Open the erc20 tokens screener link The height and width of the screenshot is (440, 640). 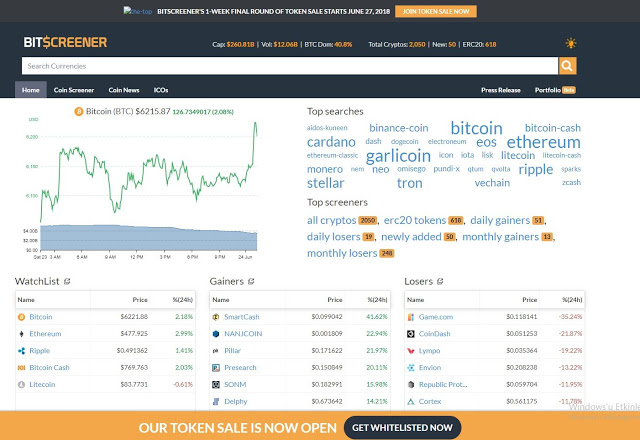(x=415, y=220)
